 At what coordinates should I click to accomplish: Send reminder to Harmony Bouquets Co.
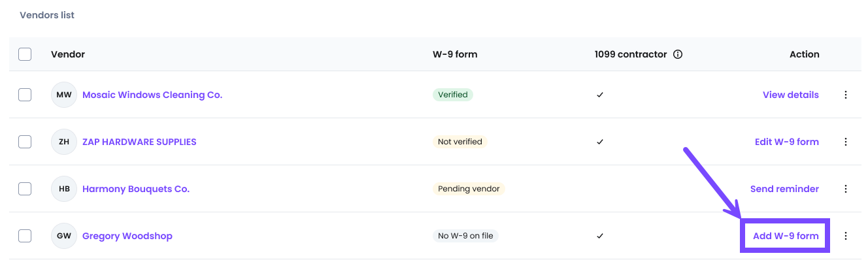tap(784, 189)
